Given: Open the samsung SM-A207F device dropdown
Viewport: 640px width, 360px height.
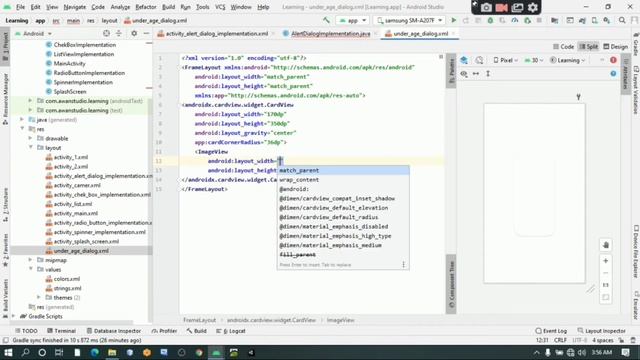Looking at the screenshot, I should [409, 20].
